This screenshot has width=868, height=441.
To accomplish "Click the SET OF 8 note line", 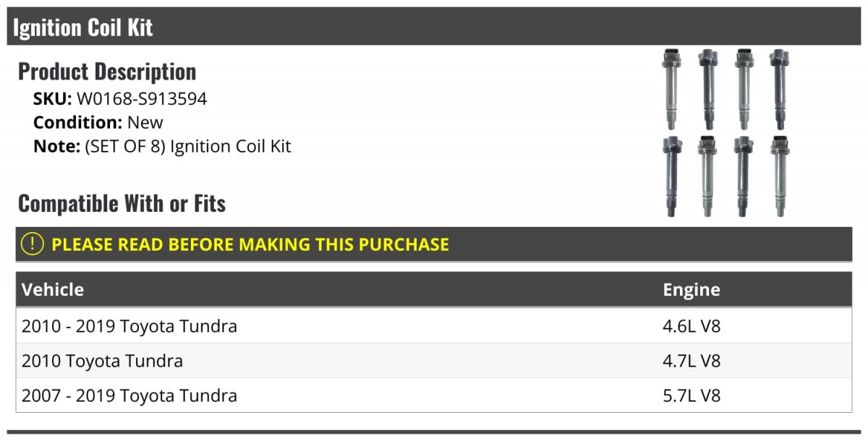I will pyautogui.click(x=162, y=146).
